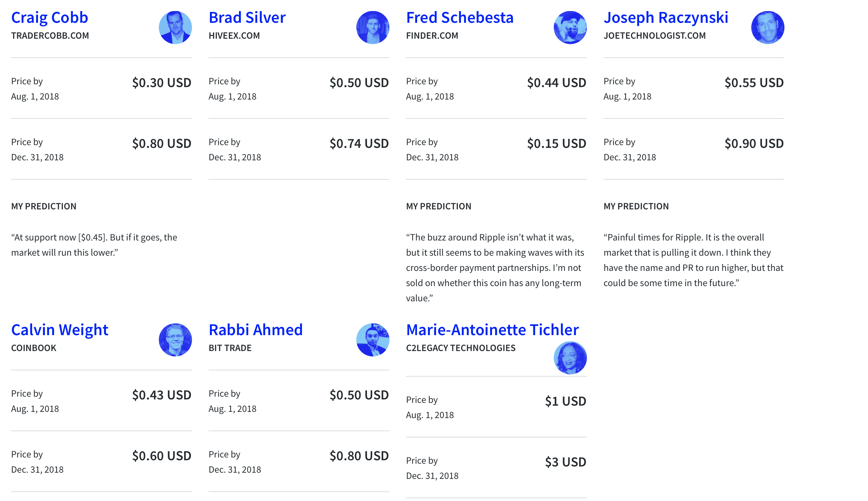Click Brad Silver's avatar image
Image resolution: width=868 pixels, height=501 pixels.
pyautogui.click(x=373, y=28)
